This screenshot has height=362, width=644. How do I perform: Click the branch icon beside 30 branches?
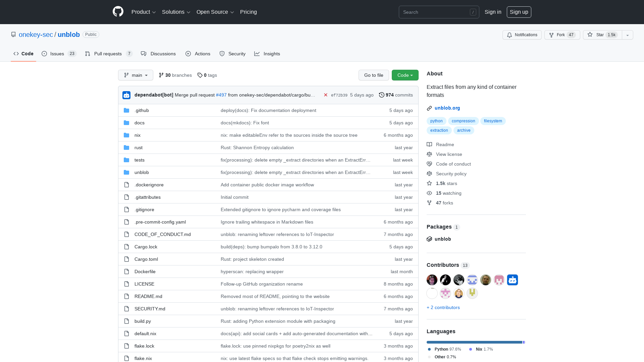[x=161, y=75]
